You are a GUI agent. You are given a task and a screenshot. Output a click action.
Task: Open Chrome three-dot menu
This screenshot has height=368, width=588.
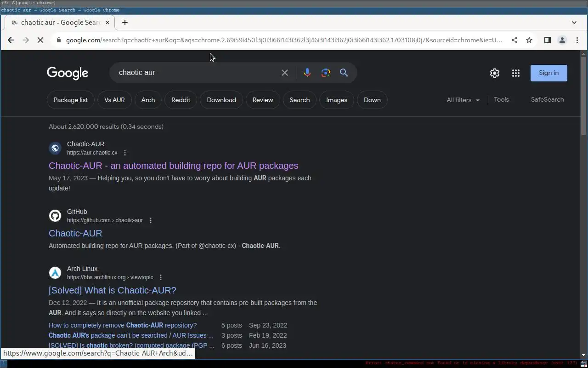(x=577, y=40)
